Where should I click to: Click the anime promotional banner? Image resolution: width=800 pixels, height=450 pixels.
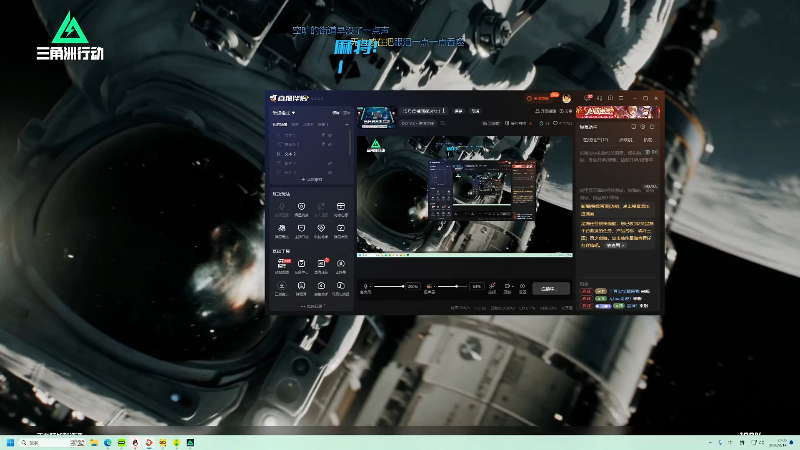coord(618,112)
